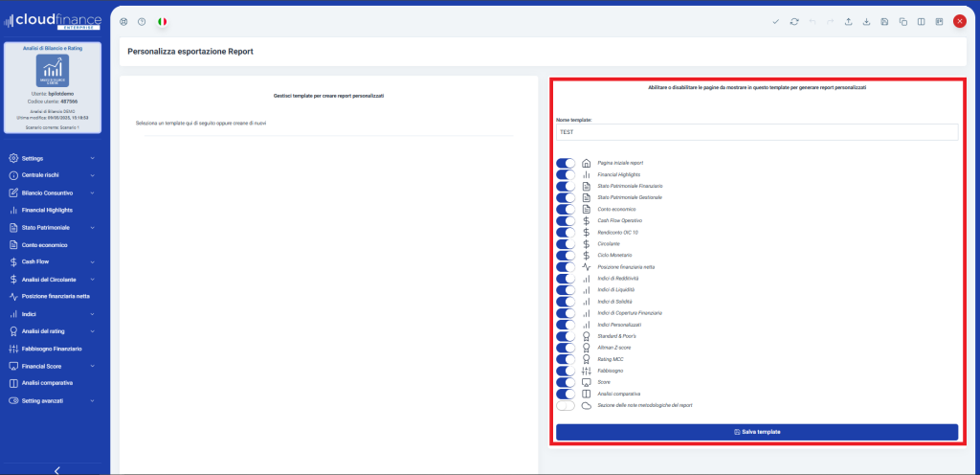Open Fabbisogno Finanziario in the sidebar
The image size is (980, 475).
pos(52,349)
